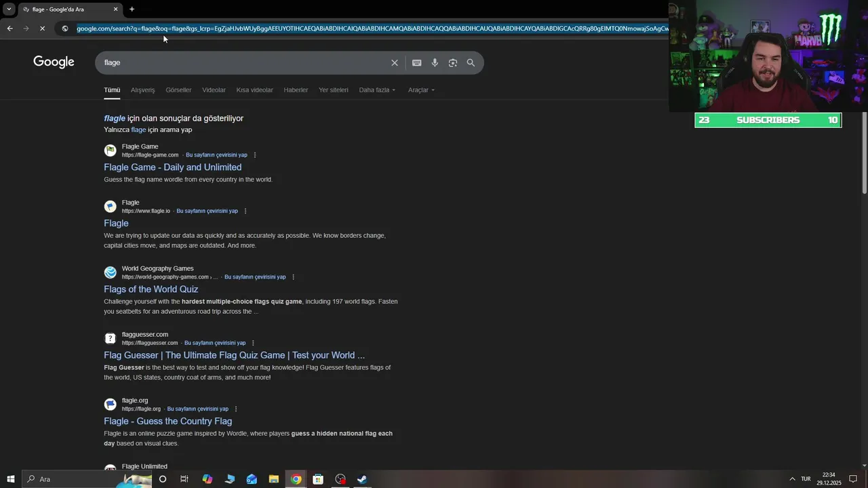Go to Google homepage via logo

54,62
